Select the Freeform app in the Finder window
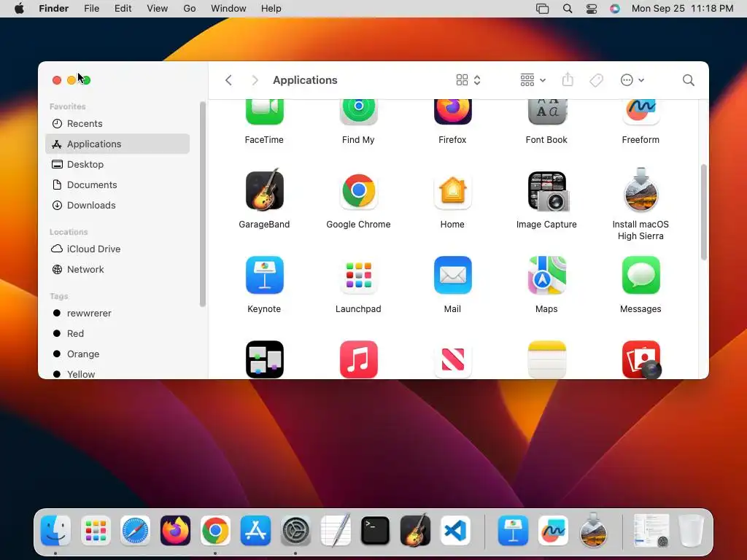The width and height of the screenshot is (747, 560). [x=640, y=112]
